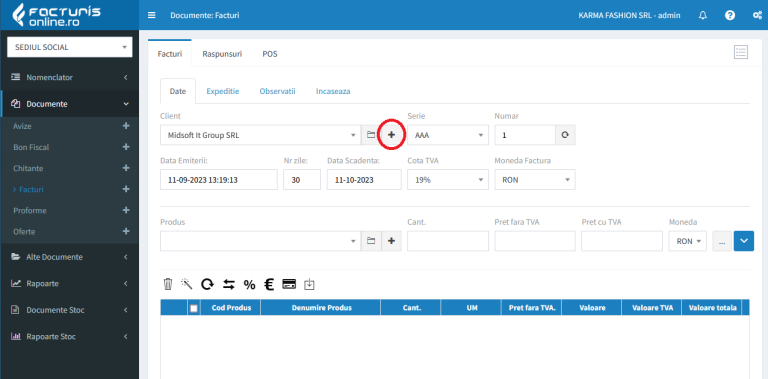Open the client folder browse icon
Screen dimensions: 768x379
click(371, 135)
